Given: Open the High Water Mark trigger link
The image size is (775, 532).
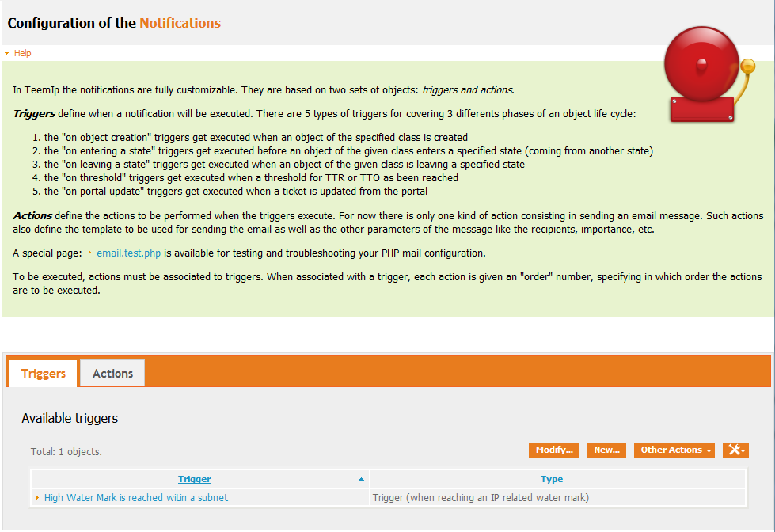Looking at the screenshot, I should click(x=136, y=498).
